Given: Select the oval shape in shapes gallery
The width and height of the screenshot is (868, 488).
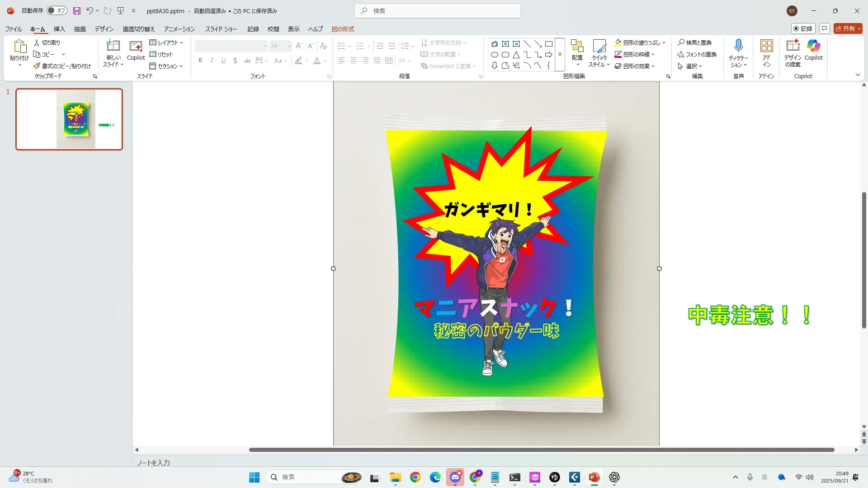Looking at the screenshot, I should pos(495,55).
